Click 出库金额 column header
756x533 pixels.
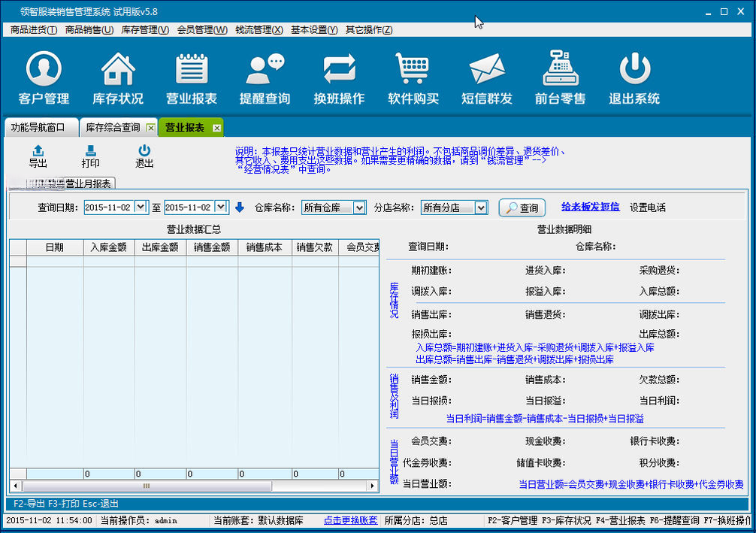point(161,247)
